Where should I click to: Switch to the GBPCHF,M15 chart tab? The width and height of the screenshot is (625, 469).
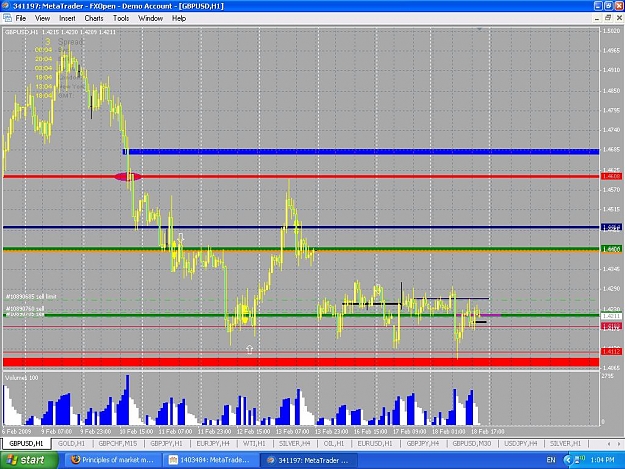(x=118, y=443)
